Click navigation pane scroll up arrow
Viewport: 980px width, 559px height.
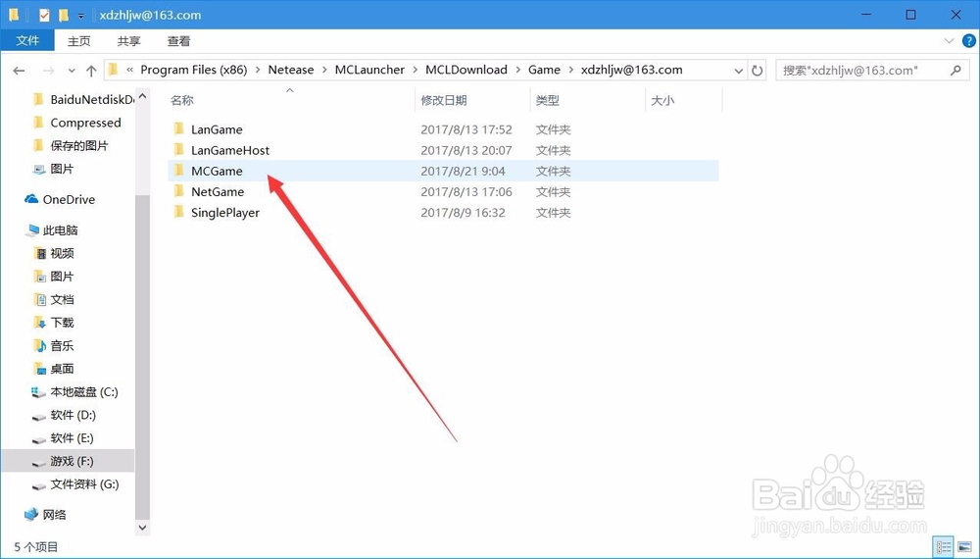coord(142,96)
